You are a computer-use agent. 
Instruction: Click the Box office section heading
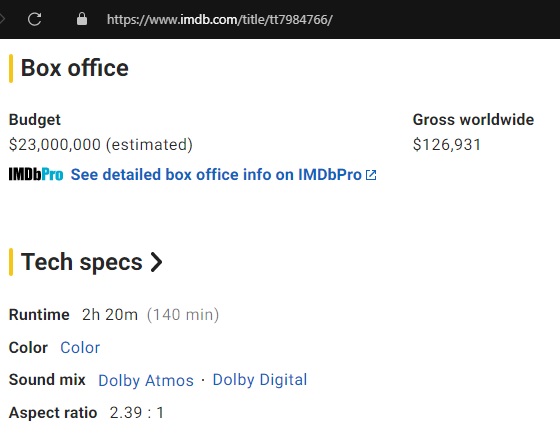75,68
